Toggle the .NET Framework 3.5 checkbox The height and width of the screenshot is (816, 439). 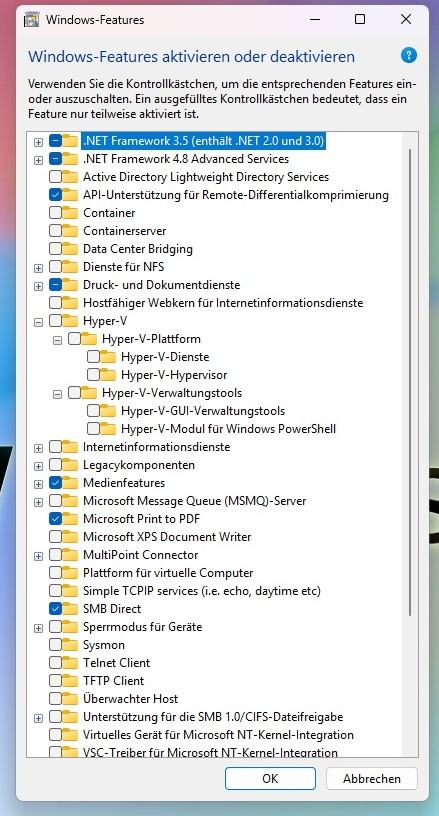[x=56, y=141]
